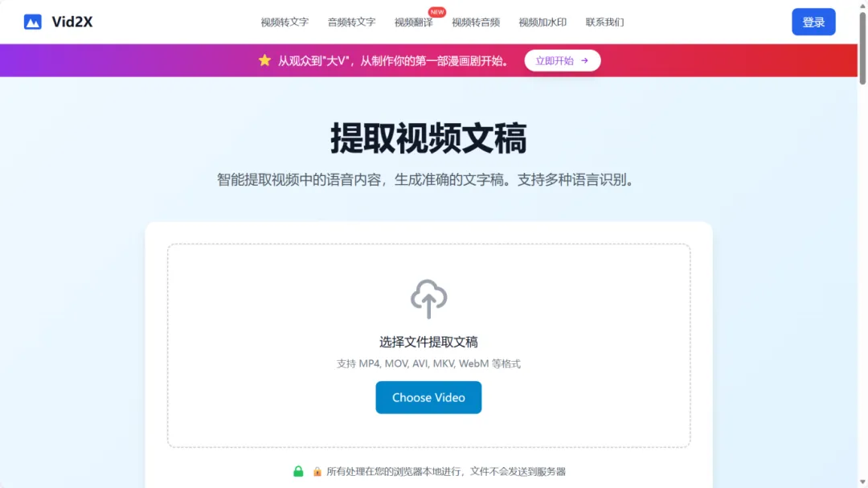Click the yellow star icon in banner
The image size is (868, 488).
[264, 60]
